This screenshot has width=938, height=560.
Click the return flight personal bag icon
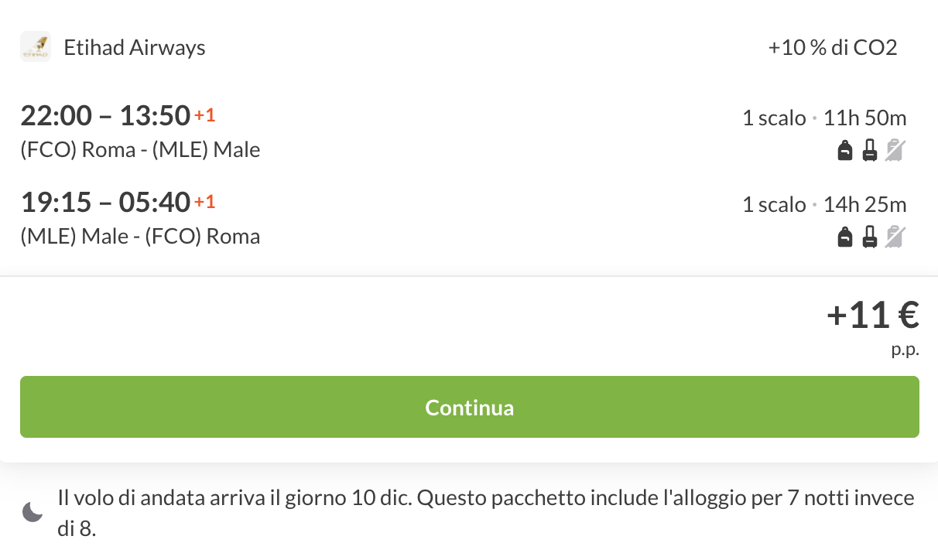tap(845, 237)
